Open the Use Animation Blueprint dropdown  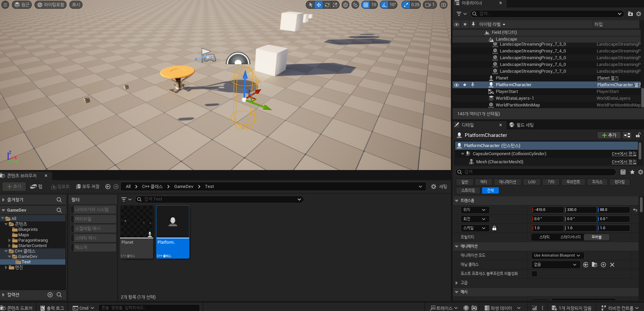[x=557, y=256]
